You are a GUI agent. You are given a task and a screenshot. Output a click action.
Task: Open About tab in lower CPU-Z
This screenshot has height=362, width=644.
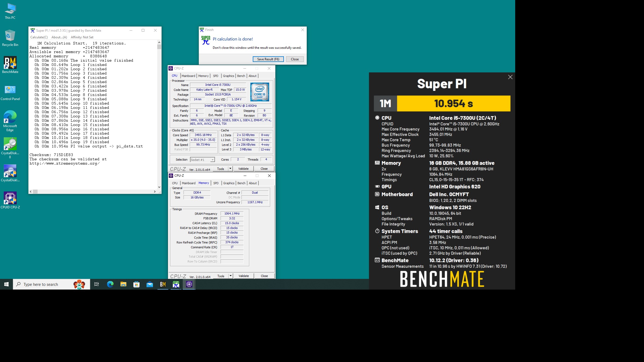[253, 183]
